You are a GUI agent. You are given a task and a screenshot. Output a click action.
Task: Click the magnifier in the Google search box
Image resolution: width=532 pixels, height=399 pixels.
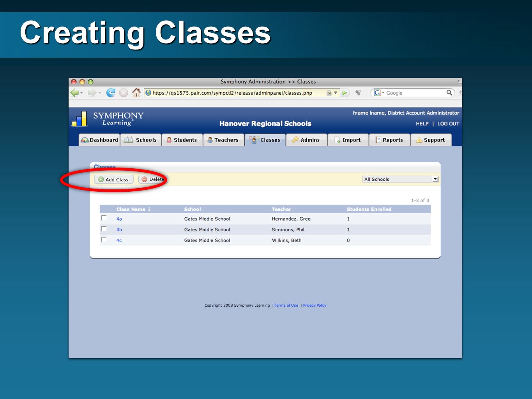[449, 93]
